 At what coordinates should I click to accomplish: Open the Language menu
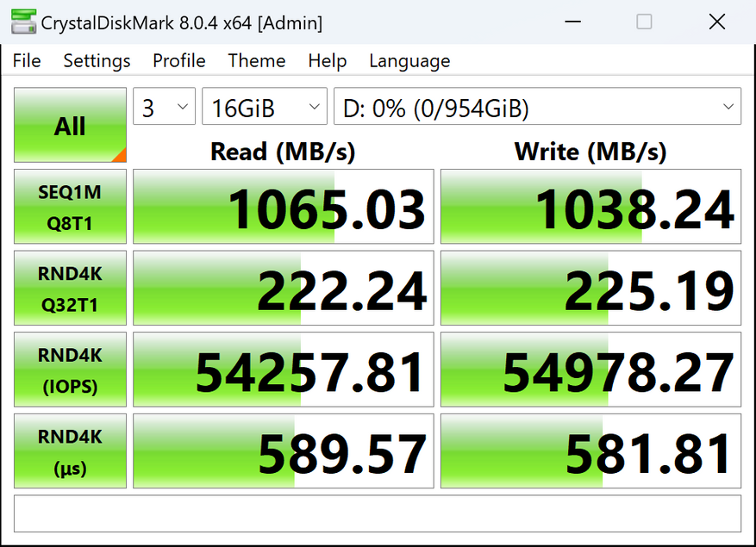(x=409, y=60)
